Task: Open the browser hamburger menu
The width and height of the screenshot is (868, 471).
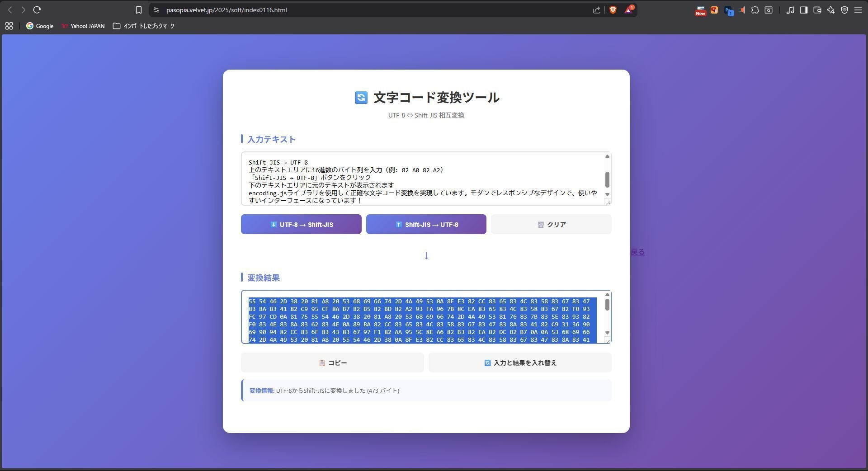Action: 858,10
